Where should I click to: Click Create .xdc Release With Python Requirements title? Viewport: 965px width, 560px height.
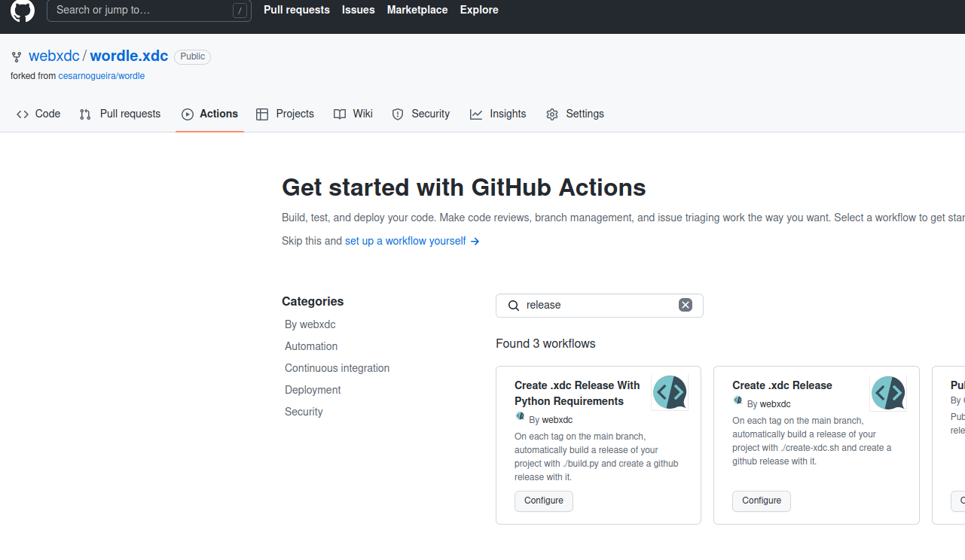pyautogui.click(x=577, y=393)
